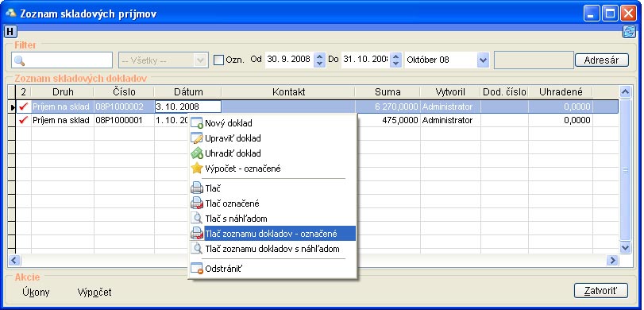
Task: Expand the -- Všetky -- dropdown
Action: tap(200, 60)
